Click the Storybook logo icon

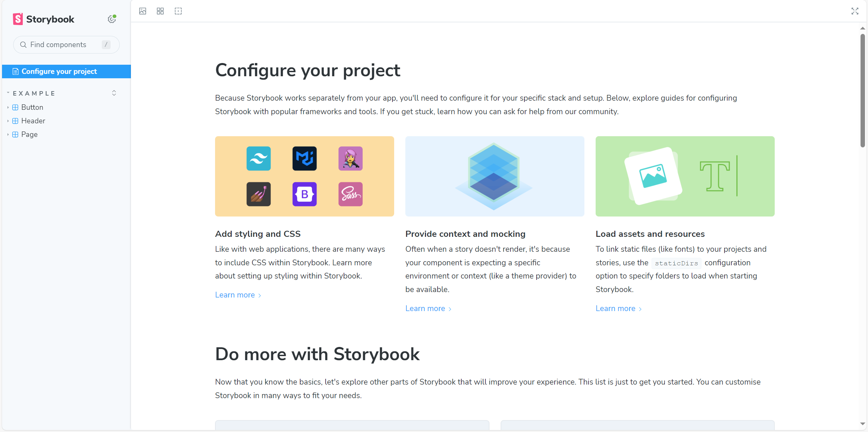pyautogui.click(x=18, y=19)
